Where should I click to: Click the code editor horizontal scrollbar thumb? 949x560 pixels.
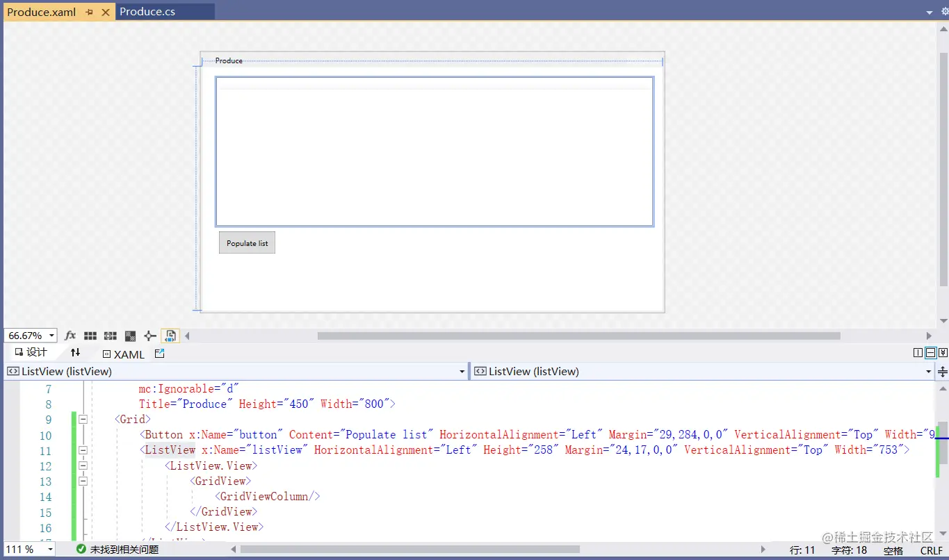[x=410, y=550]
